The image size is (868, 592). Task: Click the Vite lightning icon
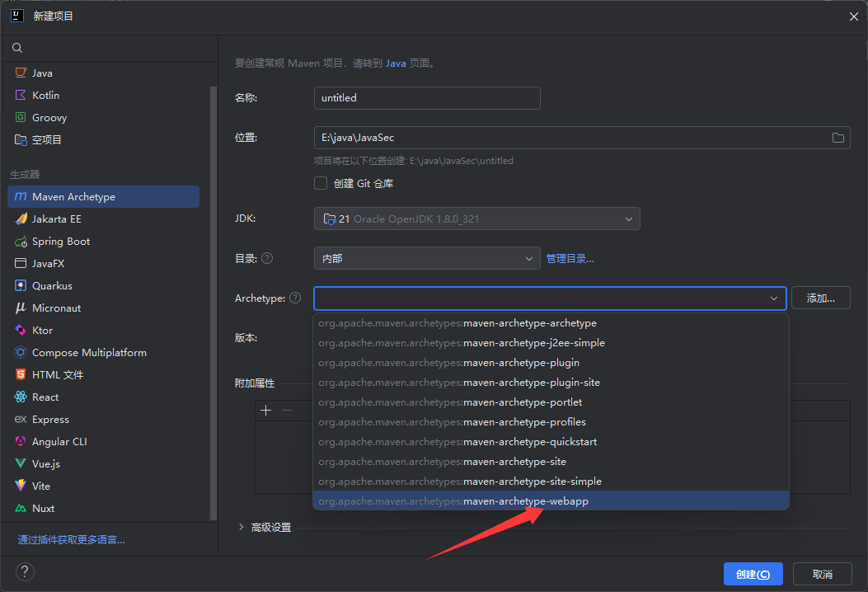(x=21, y=486)
